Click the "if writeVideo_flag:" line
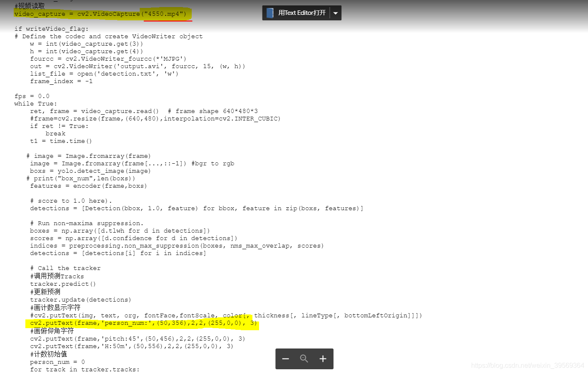This screenshot has height=373, width=588. (x=51, y=29)
